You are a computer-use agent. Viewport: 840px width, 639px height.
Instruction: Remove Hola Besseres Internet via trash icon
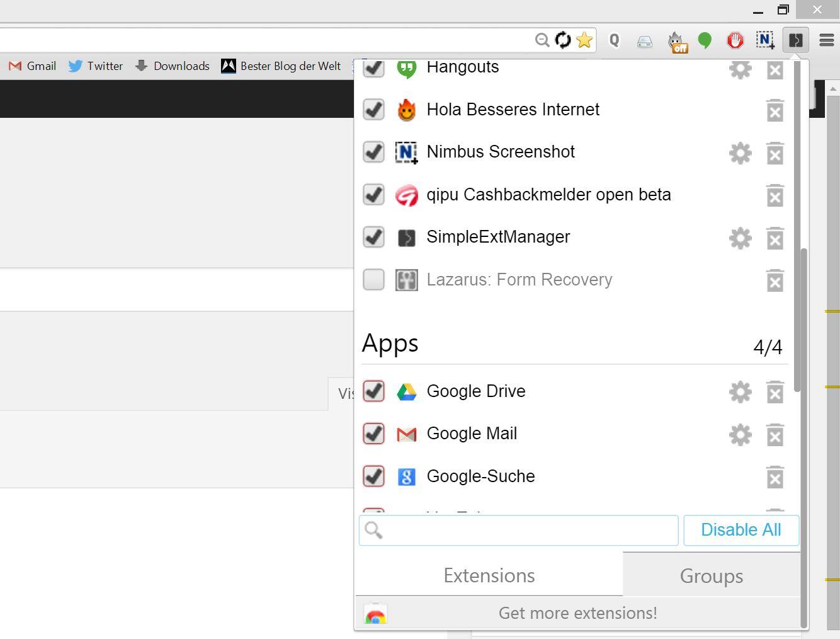pyautogui.click(x=775, y=110)
